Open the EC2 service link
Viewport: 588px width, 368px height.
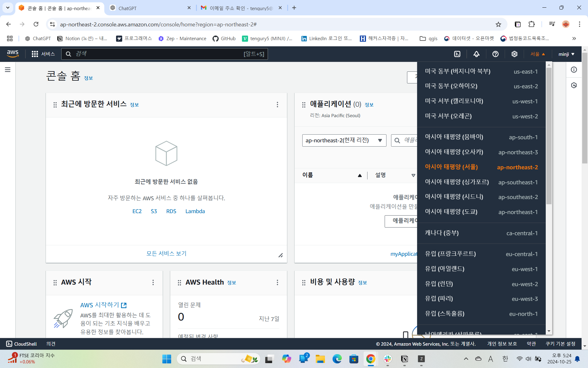137,211
